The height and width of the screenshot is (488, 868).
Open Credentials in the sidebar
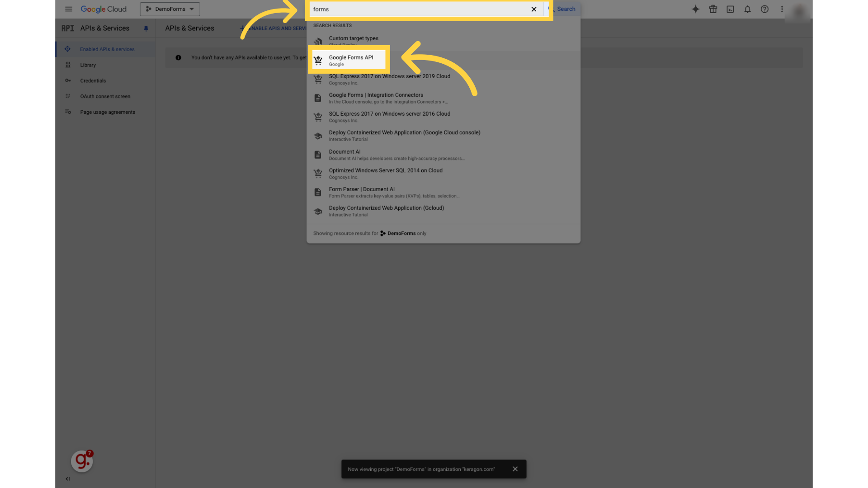pos(106,81)
